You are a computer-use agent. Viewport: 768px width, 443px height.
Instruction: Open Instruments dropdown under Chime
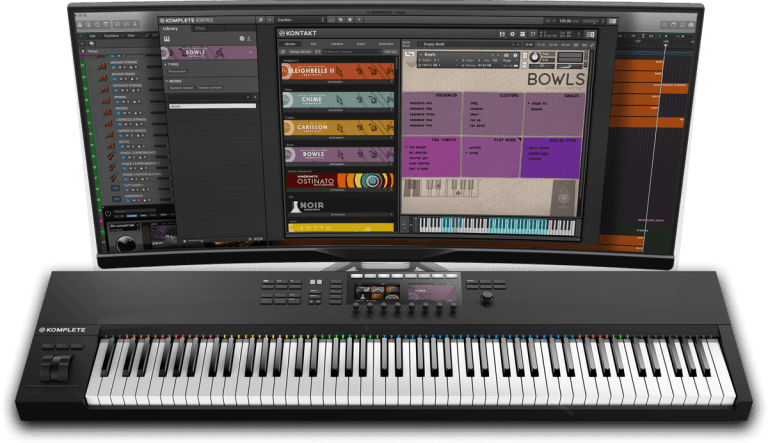pos(339,110)
